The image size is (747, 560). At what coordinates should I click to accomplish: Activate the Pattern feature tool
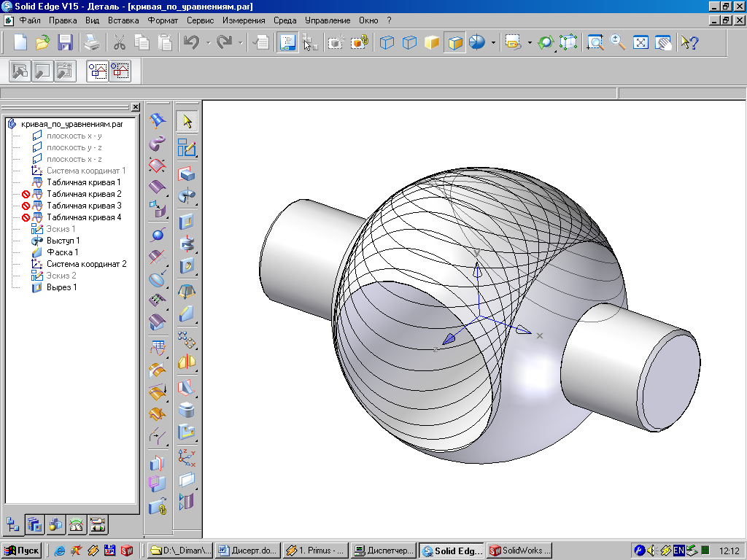click(x=187, y=340)
